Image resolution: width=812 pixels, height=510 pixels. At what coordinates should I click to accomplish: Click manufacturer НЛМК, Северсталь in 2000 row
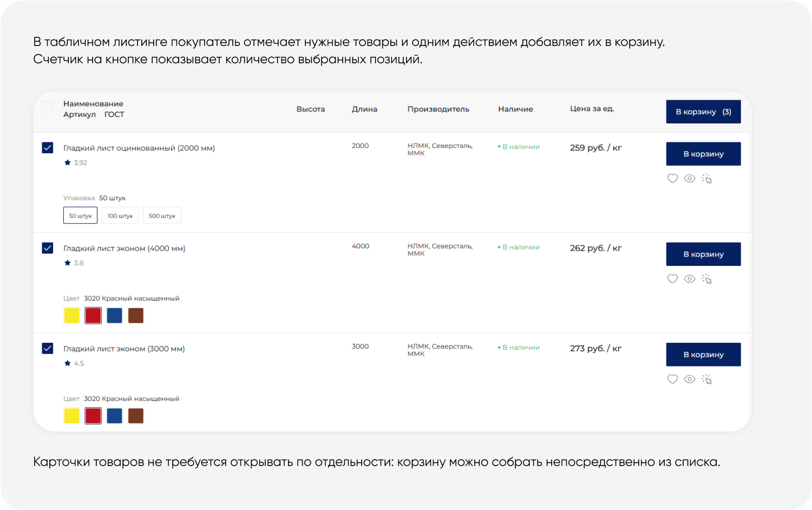pos(440,149)
